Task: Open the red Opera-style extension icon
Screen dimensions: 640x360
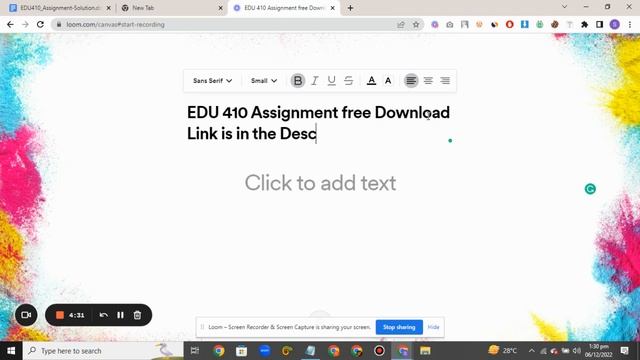Action: [509, 24]
